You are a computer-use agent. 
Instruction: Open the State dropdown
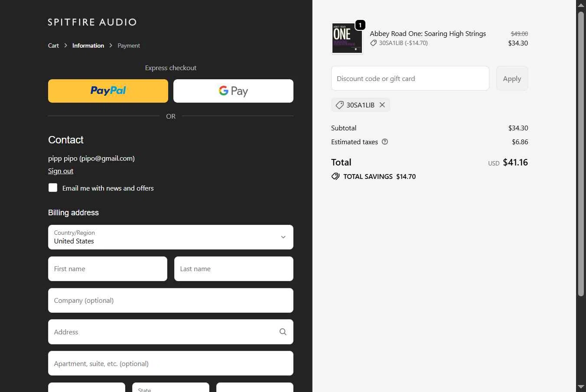coord(171,387)
